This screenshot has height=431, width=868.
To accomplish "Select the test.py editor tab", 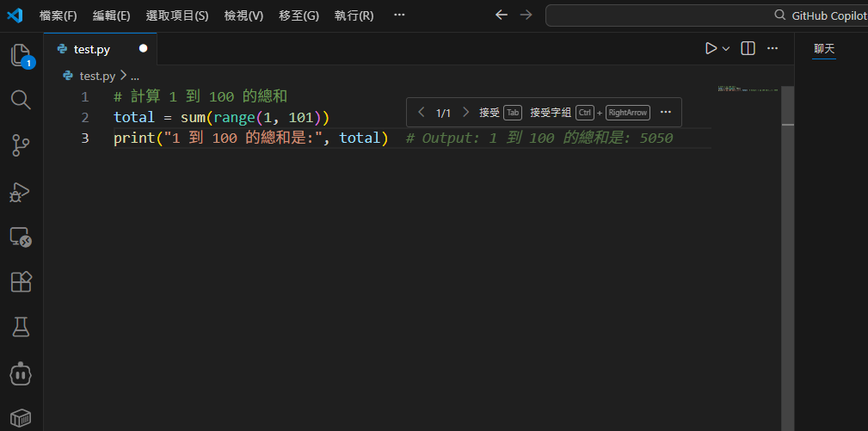I will click(100, 49).
